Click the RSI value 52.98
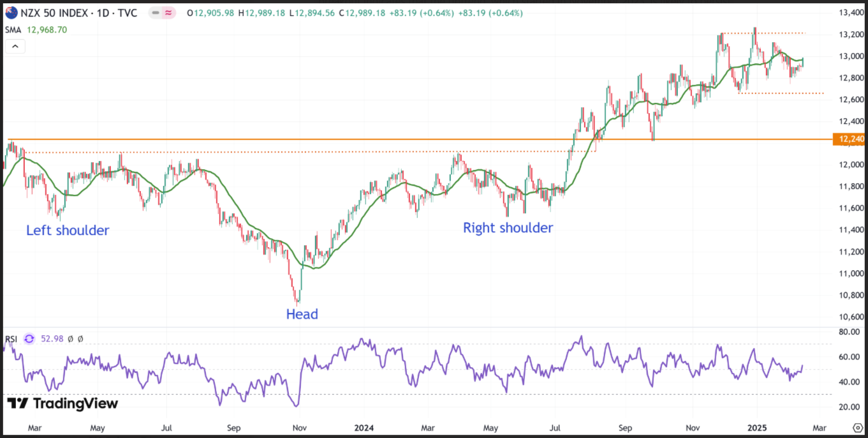Viewport: 868px width, 438px height. pyautogui.click(x=51, y=338)
